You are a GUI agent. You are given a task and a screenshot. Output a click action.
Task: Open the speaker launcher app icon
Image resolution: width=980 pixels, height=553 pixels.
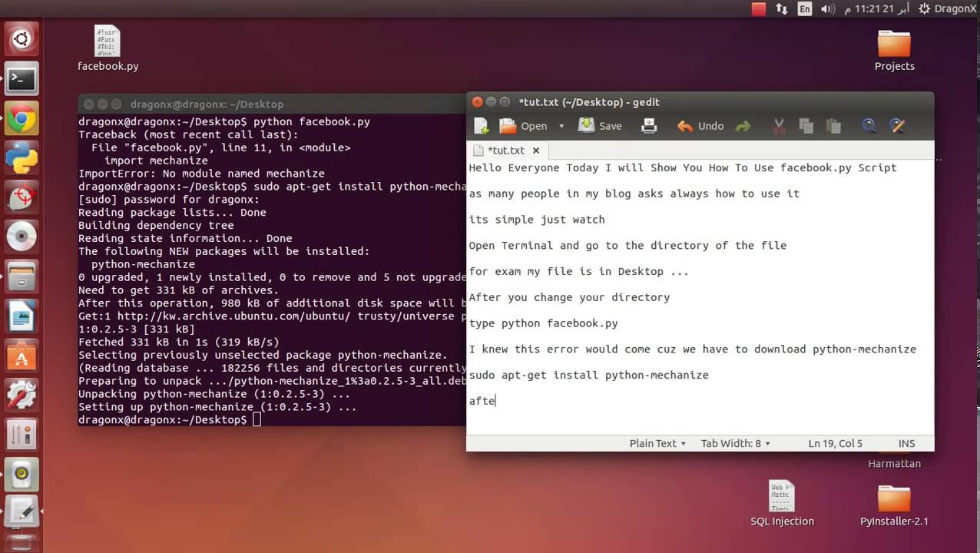pyautogui.click(x=22, y=475)
